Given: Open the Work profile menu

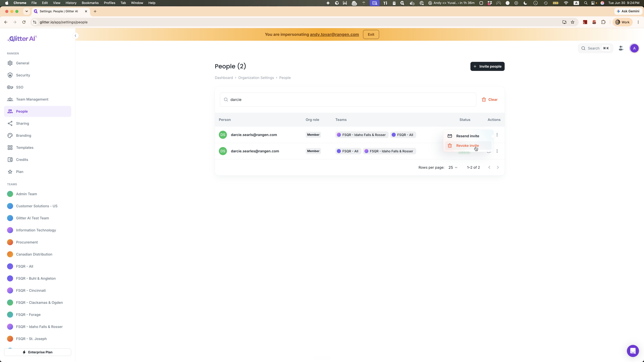Looking at the screenshot, I should pyautogui.click(x=622, y=22).
